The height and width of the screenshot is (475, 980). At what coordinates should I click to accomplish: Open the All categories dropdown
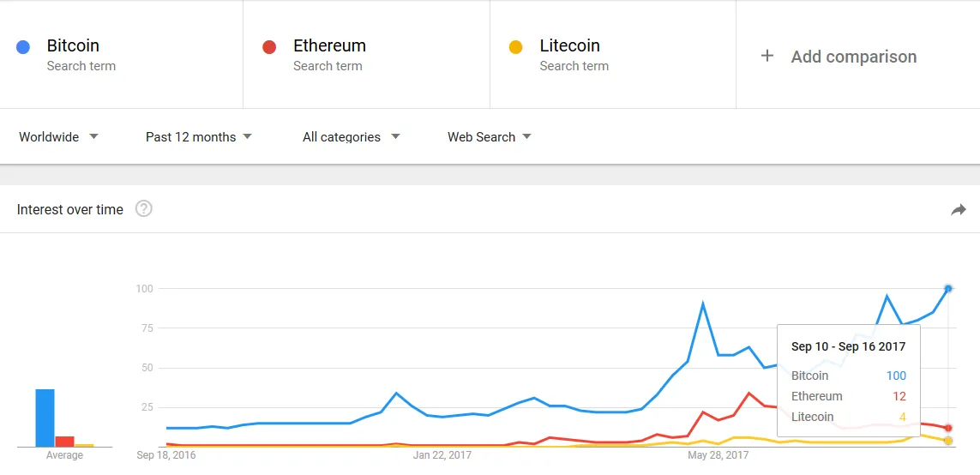351,137
